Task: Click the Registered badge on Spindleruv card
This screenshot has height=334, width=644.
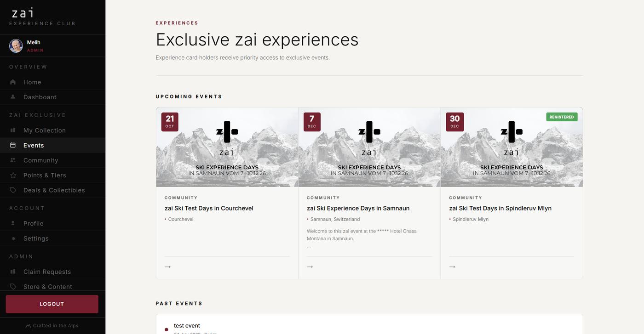Action: point(562,117)
